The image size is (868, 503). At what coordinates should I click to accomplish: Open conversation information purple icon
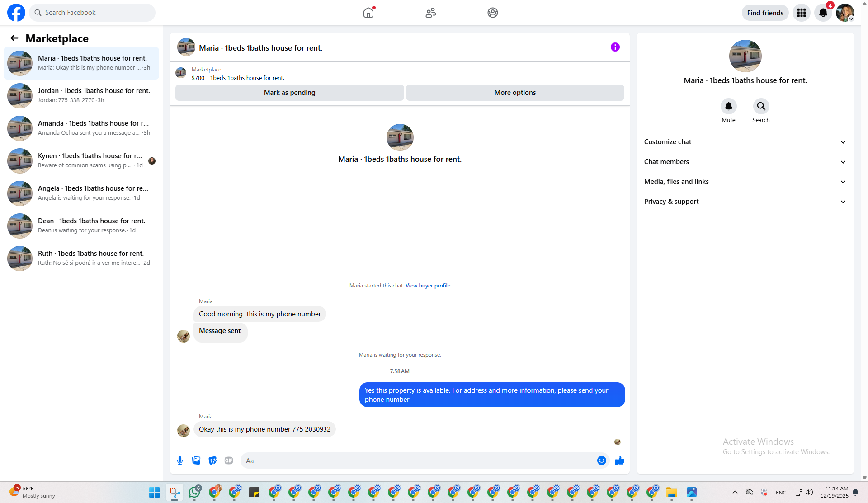pos(615,47)
